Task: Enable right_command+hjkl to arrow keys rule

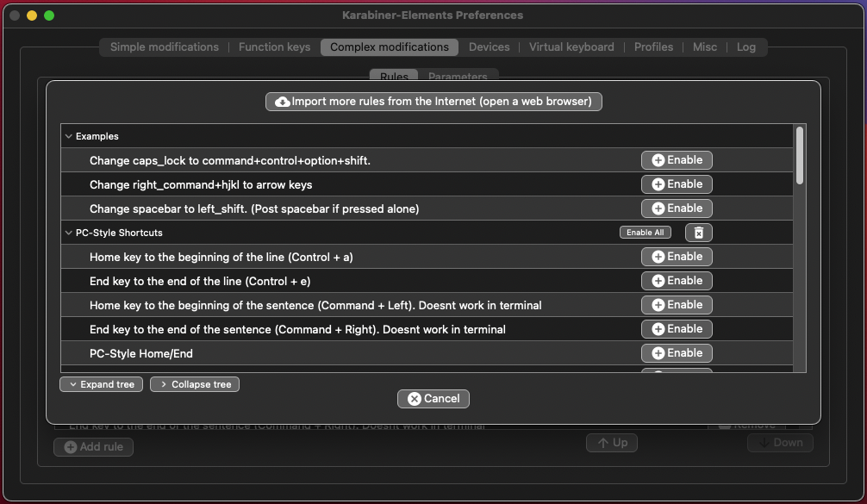Action: (x=677, y=184)
